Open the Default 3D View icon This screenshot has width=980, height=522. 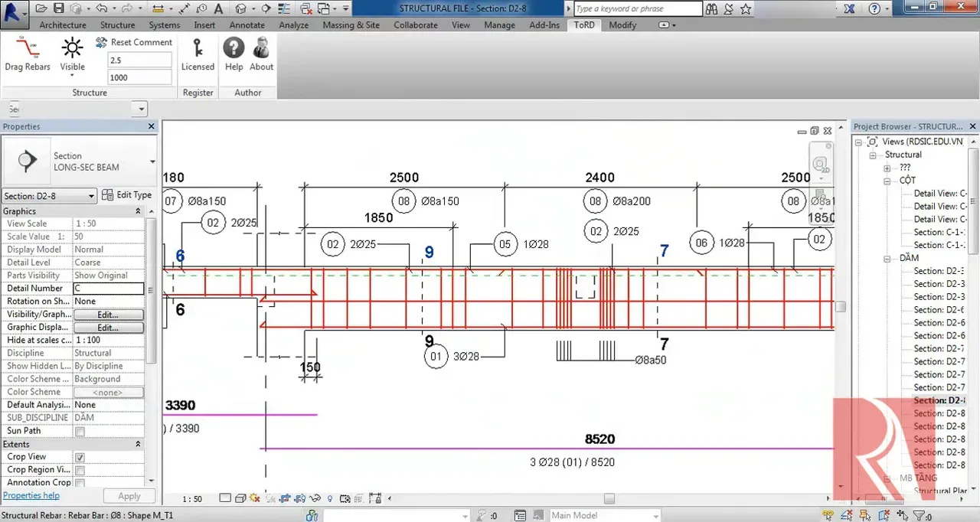[x=240, y=9]
